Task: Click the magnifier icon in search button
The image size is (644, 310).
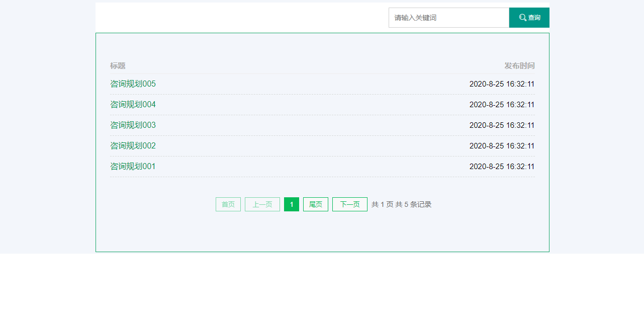Action: pos(522,18)
